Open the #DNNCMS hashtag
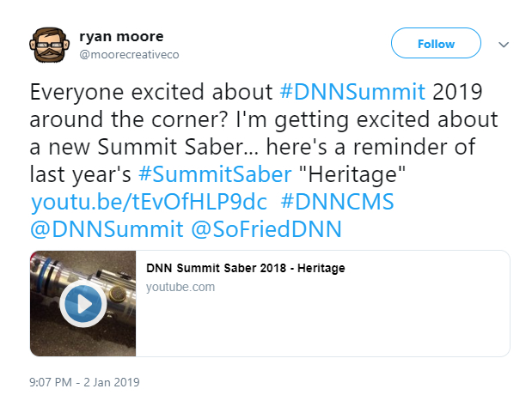Image resolution: width=532 pixels, height=401 pixels. (x=328, y=203)
